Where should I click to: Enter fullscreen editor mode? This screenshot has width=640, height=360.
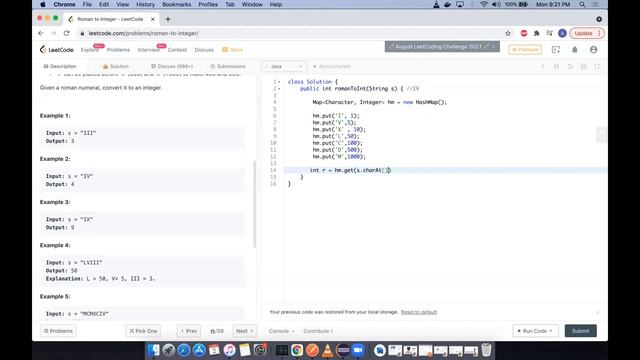(x=597, y=66)
